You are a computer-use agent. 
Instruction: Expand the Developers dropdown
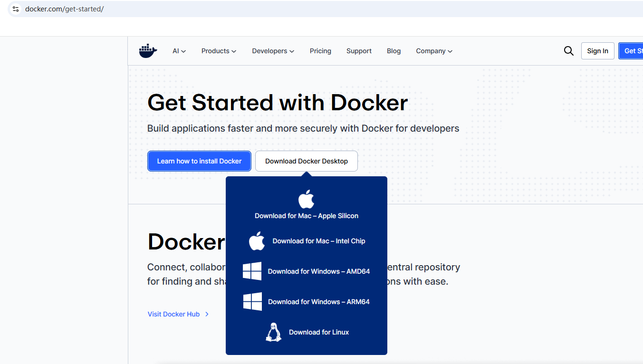click(x=273, y=51)
